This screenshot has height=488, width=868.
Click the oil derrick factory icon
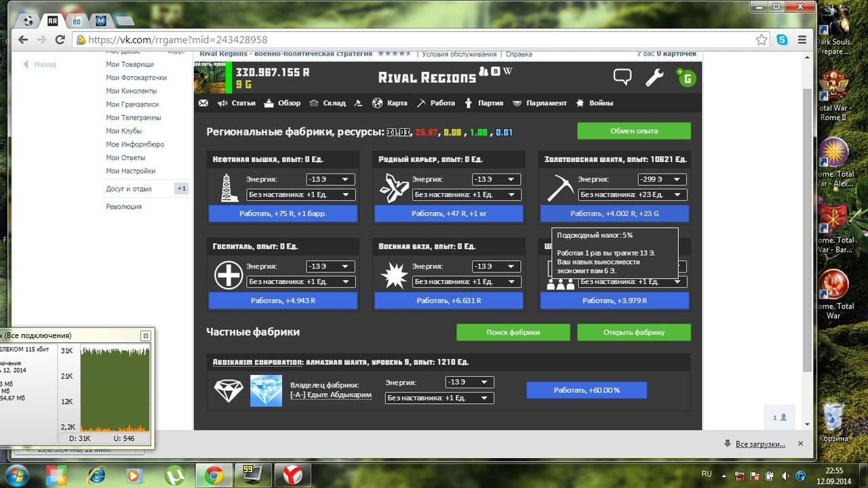(229, 188)
